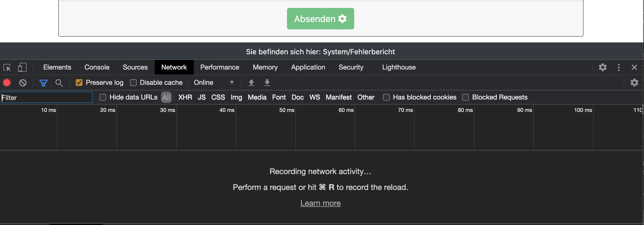644x225 pixels.
Task: Click into the Filter text field
Action: [x=47, y=98]
